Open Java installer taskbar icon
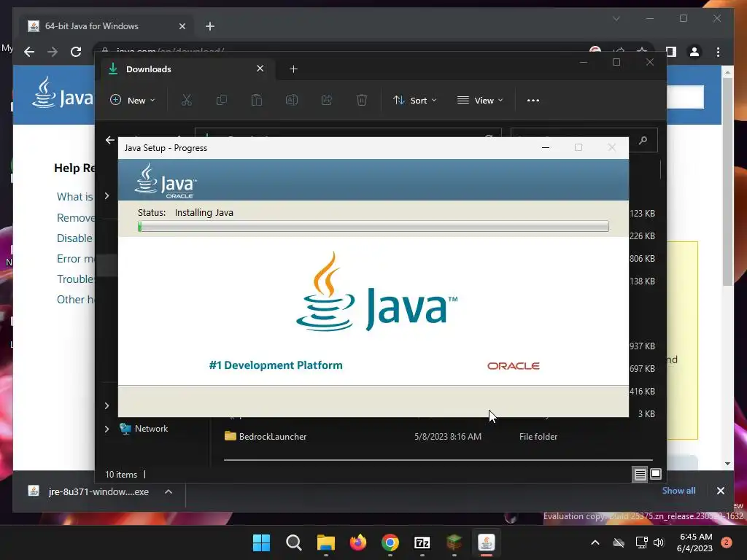The image size is (747, 560). [x=487, y=542]
